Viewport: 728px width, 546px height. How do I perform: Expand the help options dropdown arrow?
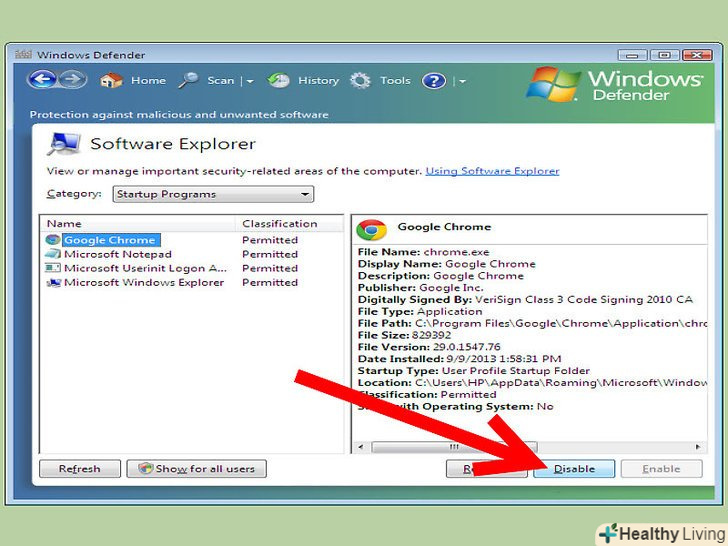click(462, 81)
